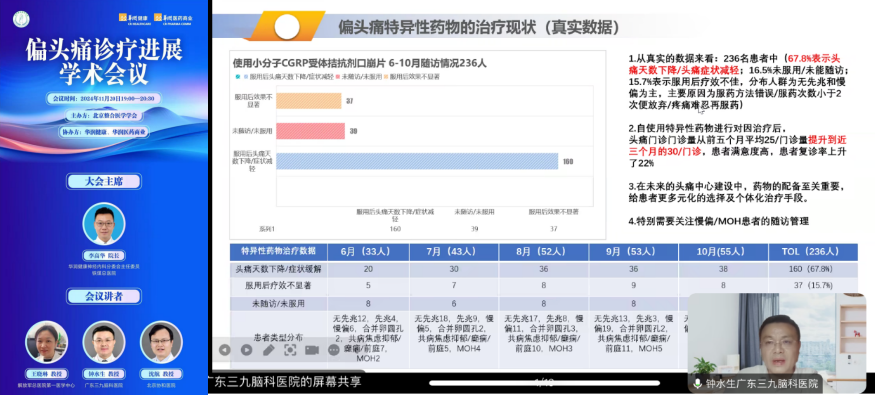The width and height of the screenshot is (875, 395).
Task: Click the 头痛天数下降/症状缓解 row label
Action: tap(278, 268)
